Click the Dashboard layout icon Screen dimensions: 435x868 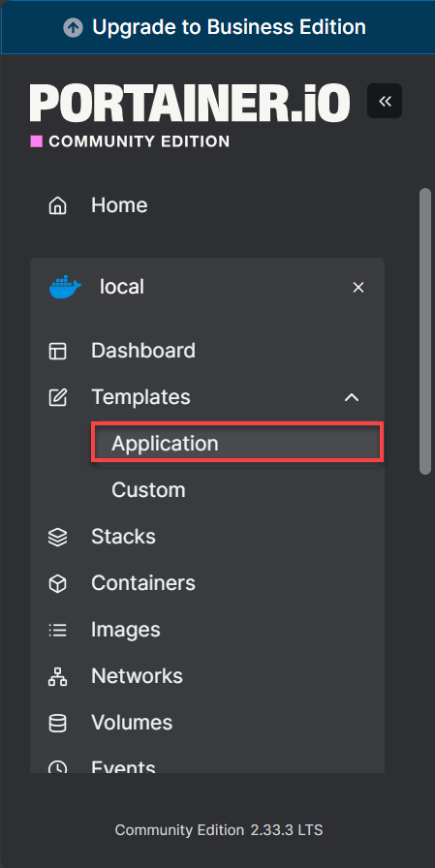57,352
